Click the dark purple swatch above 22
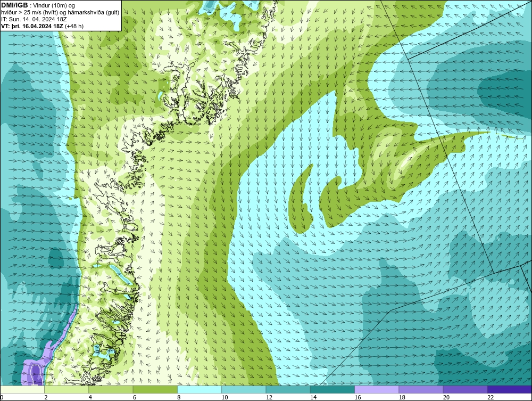The height and width of the screenshot is (401, 532). coord(509,389)
